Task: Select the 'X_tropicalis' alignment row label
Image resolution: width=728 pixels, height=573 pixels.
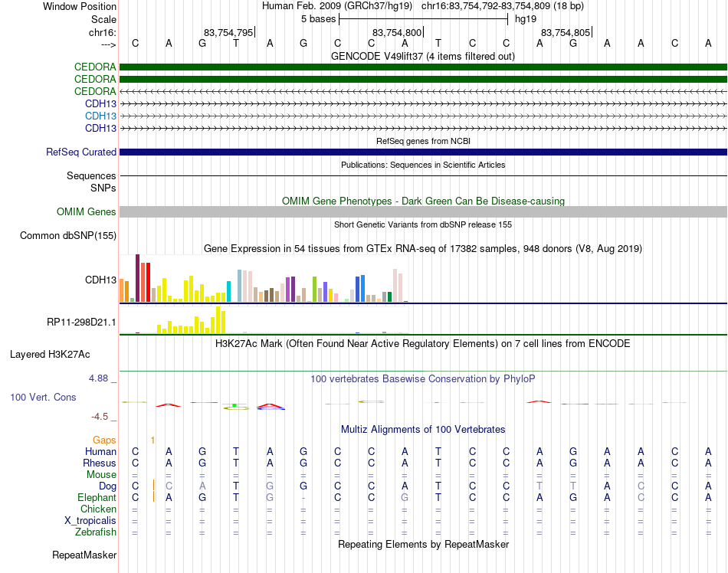Action: point(90,521)
